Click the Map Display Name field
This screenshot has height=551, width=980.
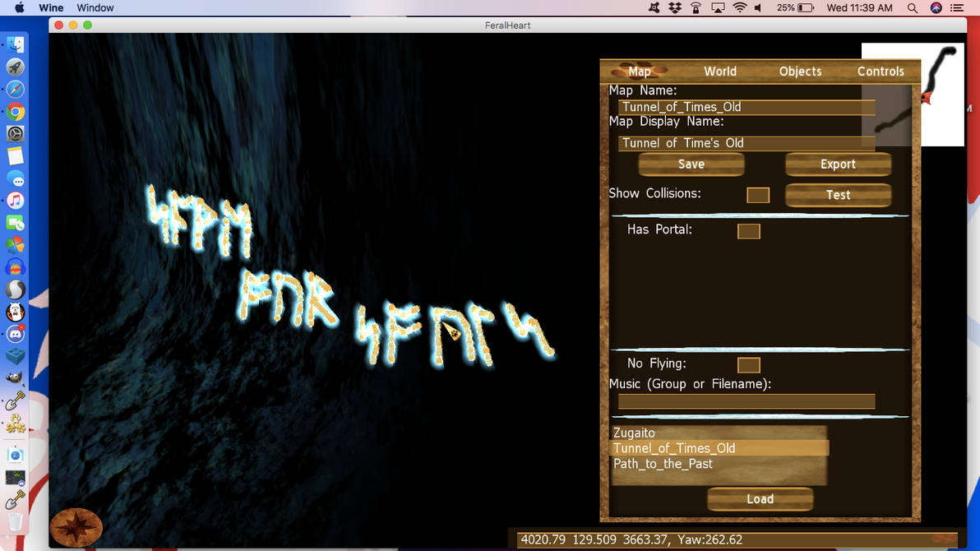pyautogui.click(x=747, y=143)
